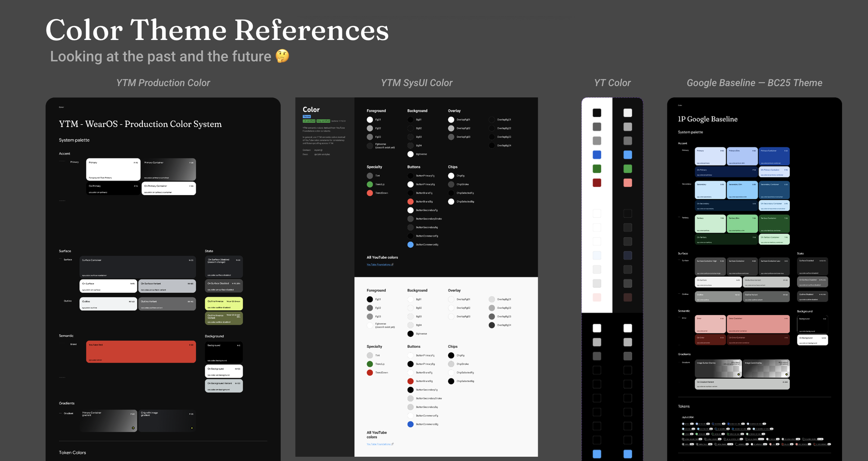Screen dimensions: 868x461
Task: Select dark-section ButtonBrandBg red swatch
Action: tap(410, 202)
